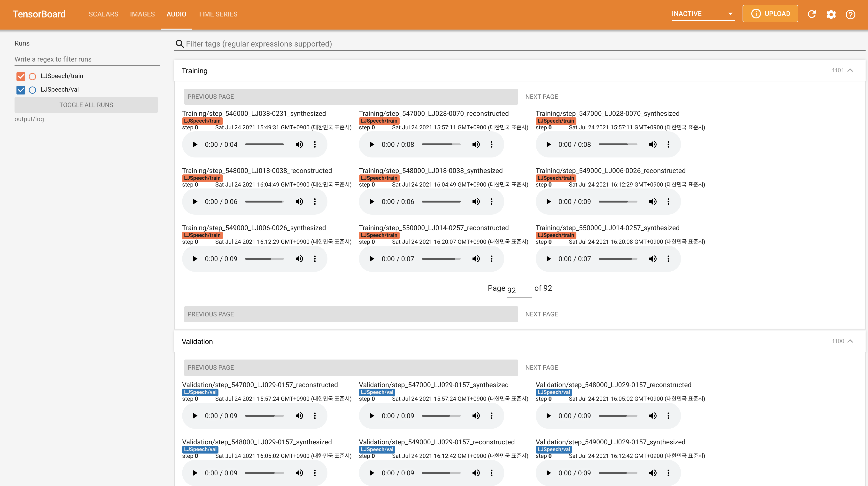Mute the step_547000_LJ028-0070_reconstructed training audio
Viewport: 868px width, 486px height.
(x=476, y=145)
